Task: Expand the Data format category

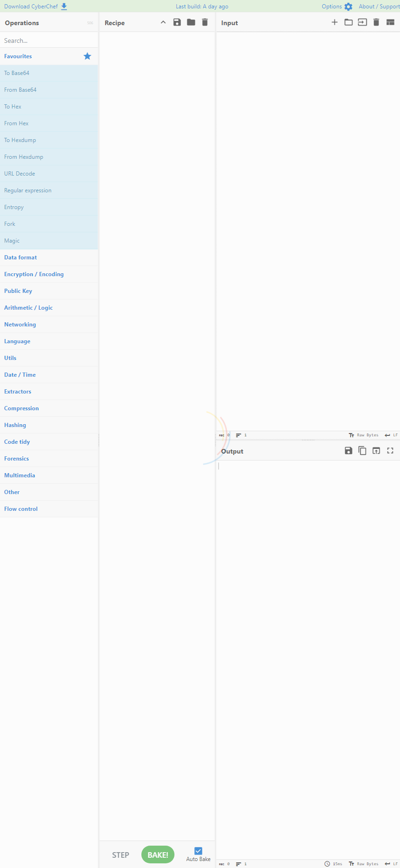Action: [49, 258]
